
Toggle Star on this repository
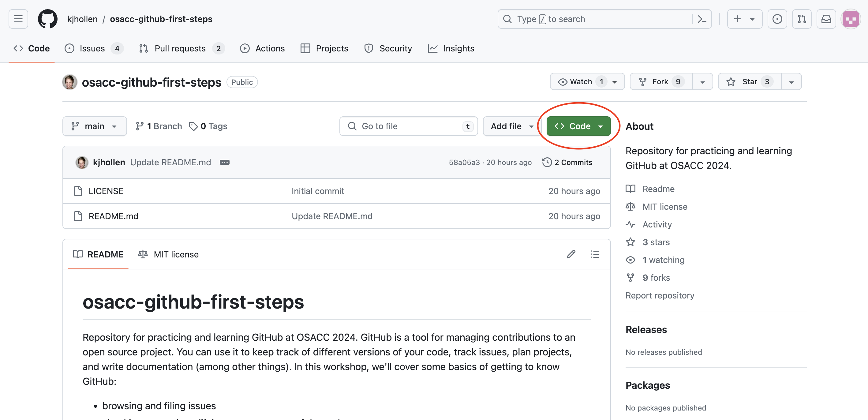pos(749,81)
